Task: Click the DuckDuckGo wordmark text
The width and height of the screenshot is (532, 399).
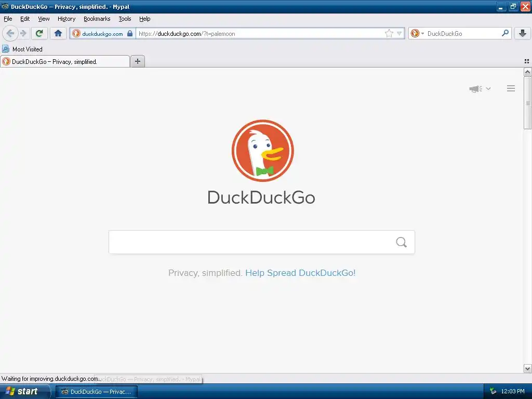Action: (x=261, y=197)
